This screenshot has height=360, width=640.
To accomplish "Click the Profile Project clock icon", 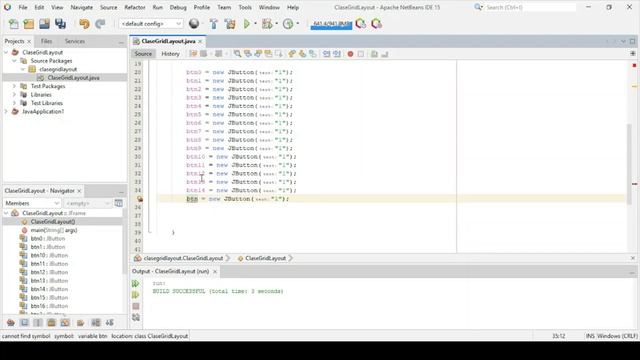I will click(288, 24).
